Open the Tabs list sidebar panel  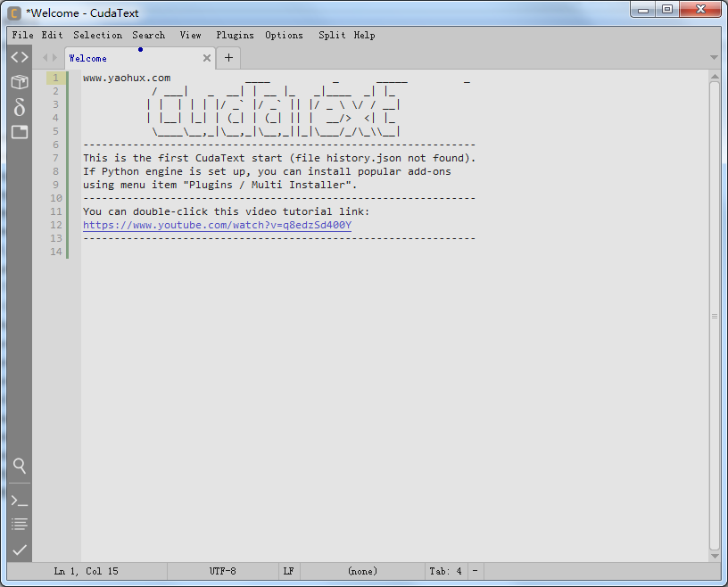tap(19, 132)
